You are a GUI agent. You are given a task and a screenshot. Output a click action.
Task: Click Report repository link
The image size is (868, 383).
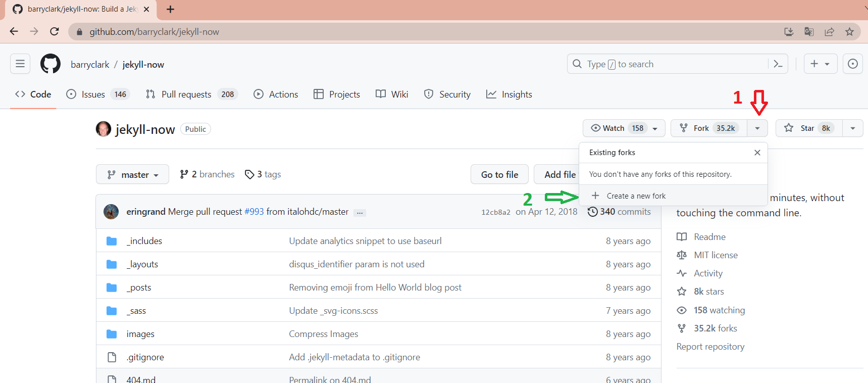[x=710, y=347]
